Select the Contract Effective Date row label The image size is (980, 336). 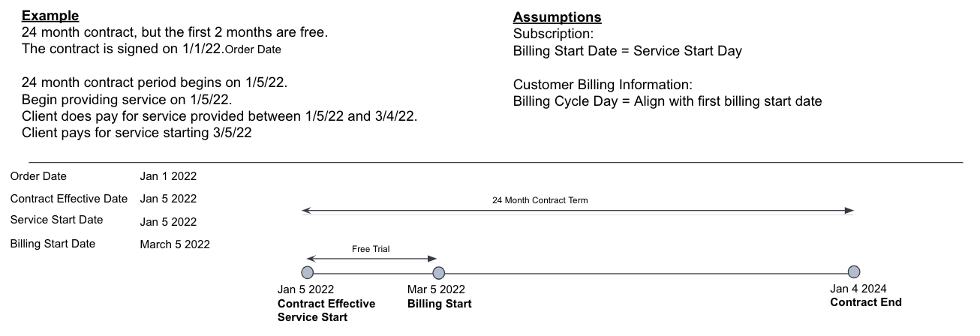69,198
